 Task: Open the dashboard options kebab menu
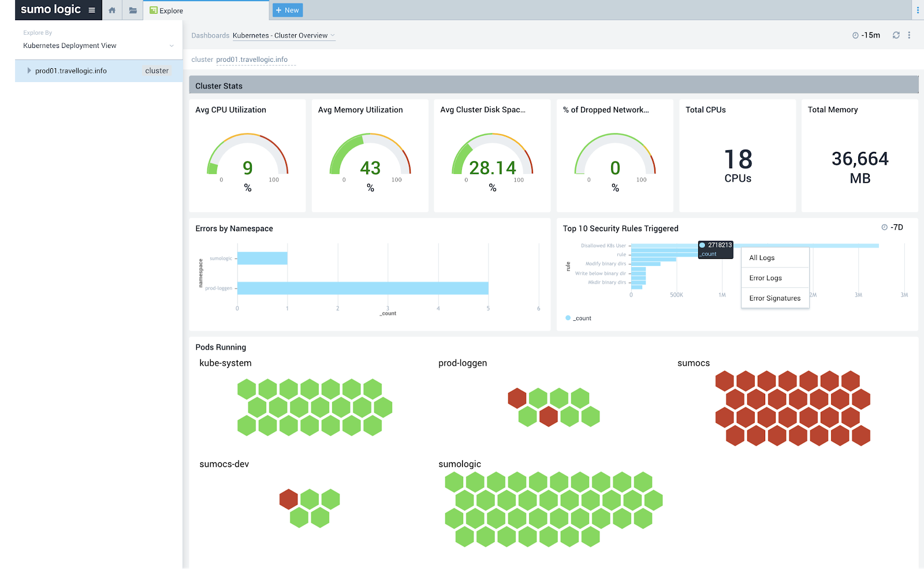click(x=909, y=35)
